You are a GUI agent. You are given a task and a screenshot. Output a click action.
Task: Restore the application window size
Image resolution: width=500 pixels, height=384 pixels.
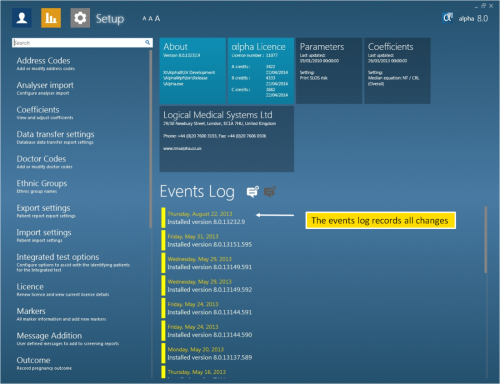click(x=483, y=6)
